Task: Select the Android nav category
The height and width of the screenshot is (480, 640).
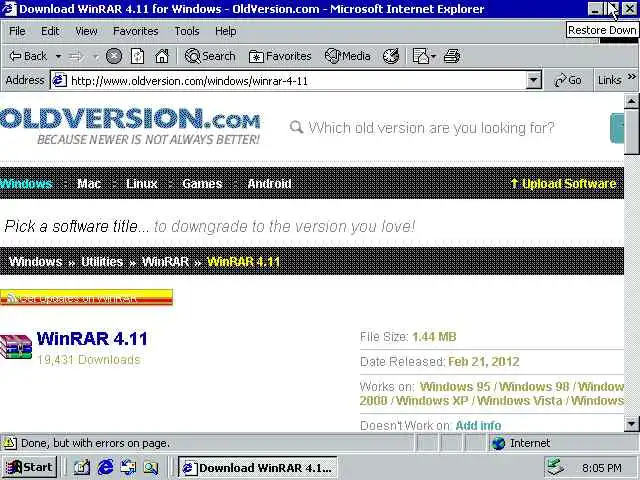Action: point(269,184)
